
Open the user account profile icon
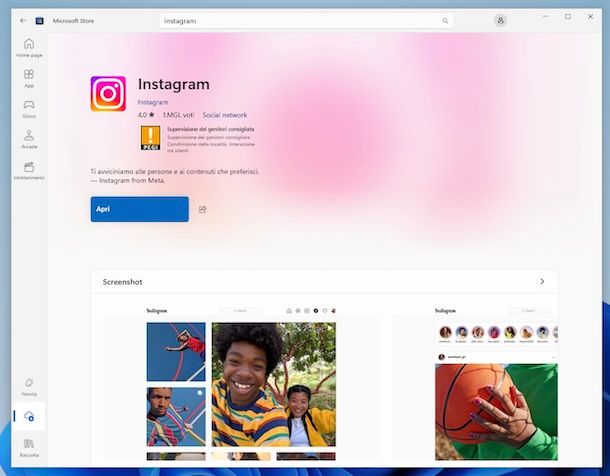(500, 20)
